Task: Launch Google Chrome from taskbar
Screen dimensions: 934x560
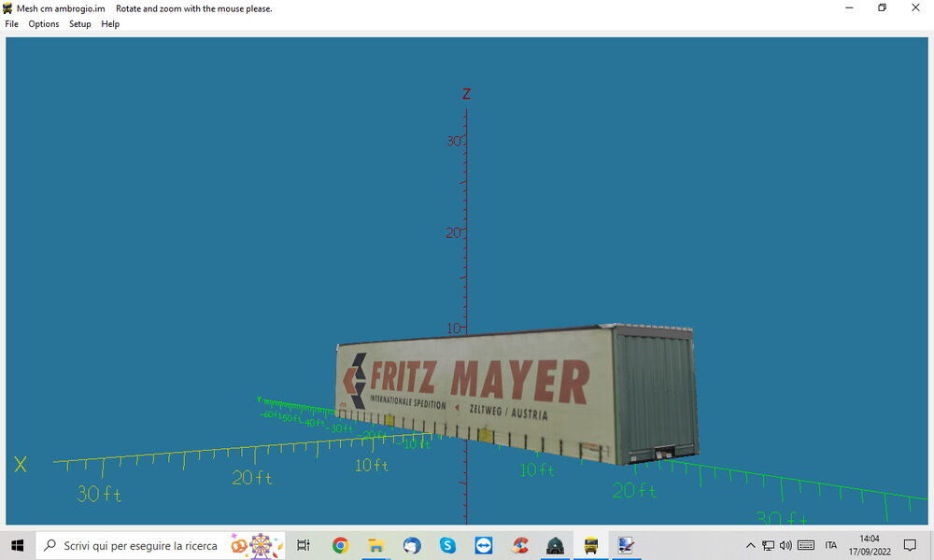Action: point(340,545)
